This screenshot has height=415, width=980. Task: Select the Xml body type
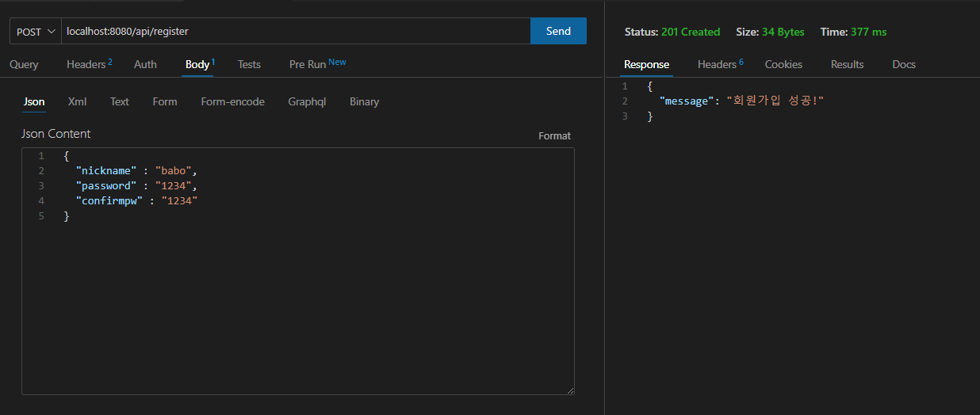coord(77,101)
